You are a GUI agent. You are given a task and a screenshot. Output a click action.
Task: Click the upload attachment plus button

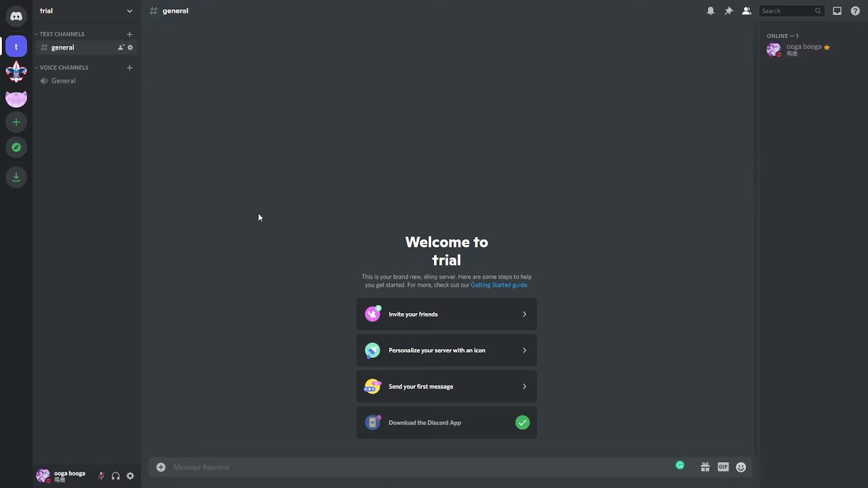[161, 467]
